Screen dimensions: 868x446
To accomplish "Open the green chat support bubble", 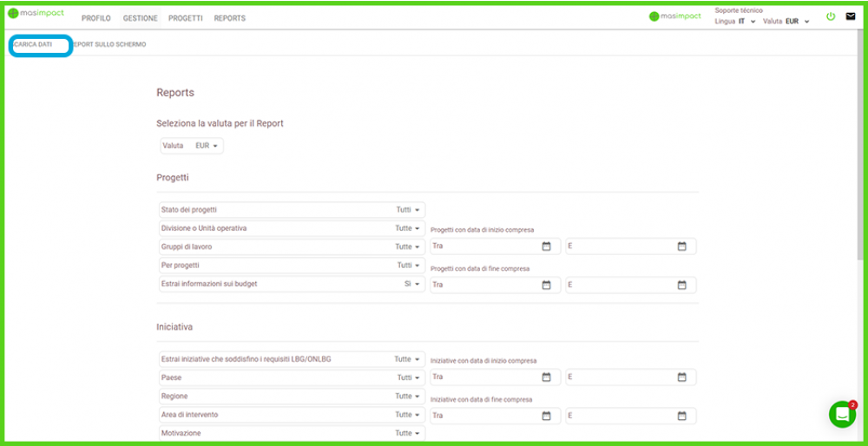I will (842, 414).
